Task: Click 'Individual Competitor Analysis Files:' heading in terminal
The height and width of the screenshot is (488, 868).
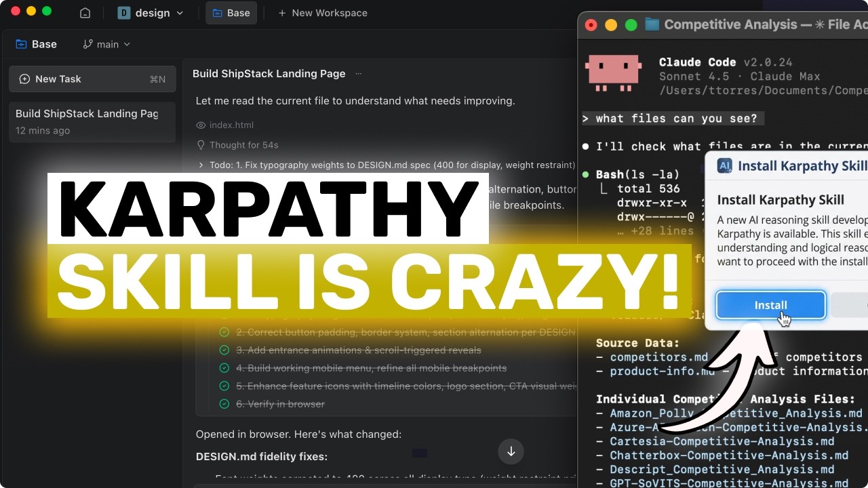Action: 726,399
